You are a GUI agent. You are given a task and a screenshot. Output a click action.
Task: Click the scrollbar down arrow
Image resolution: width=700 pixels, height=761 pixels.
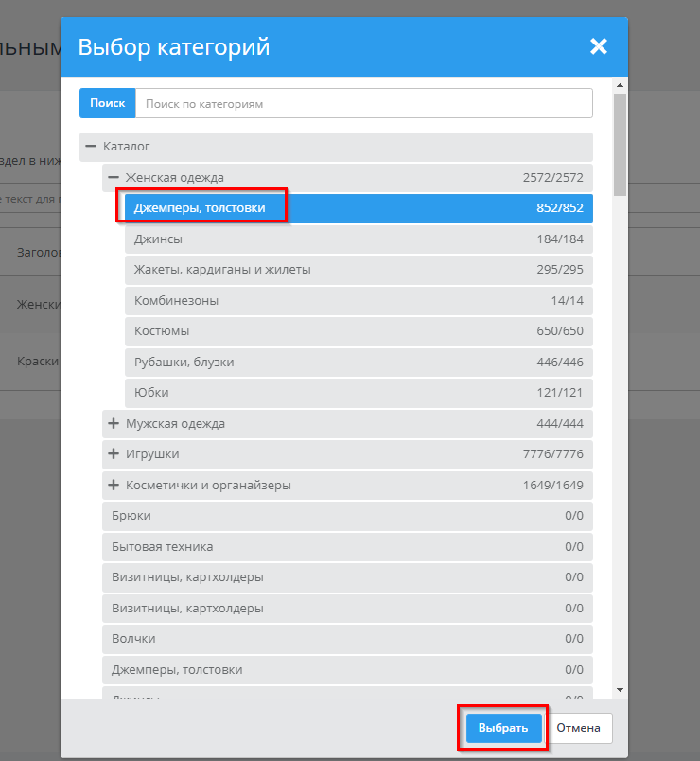pyautogui.click(x=620, y=690)
